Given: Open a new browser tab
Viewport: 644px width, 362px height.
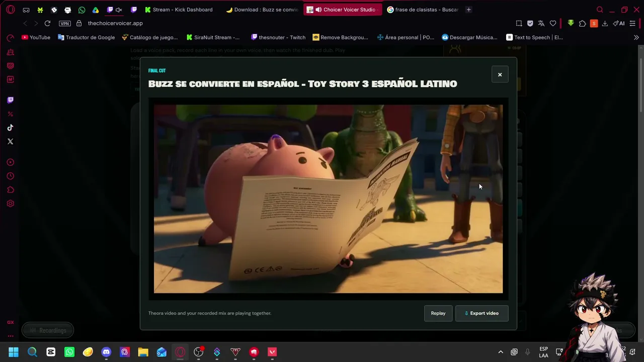Looking at the screenshot, I should (x=468, y=10).
